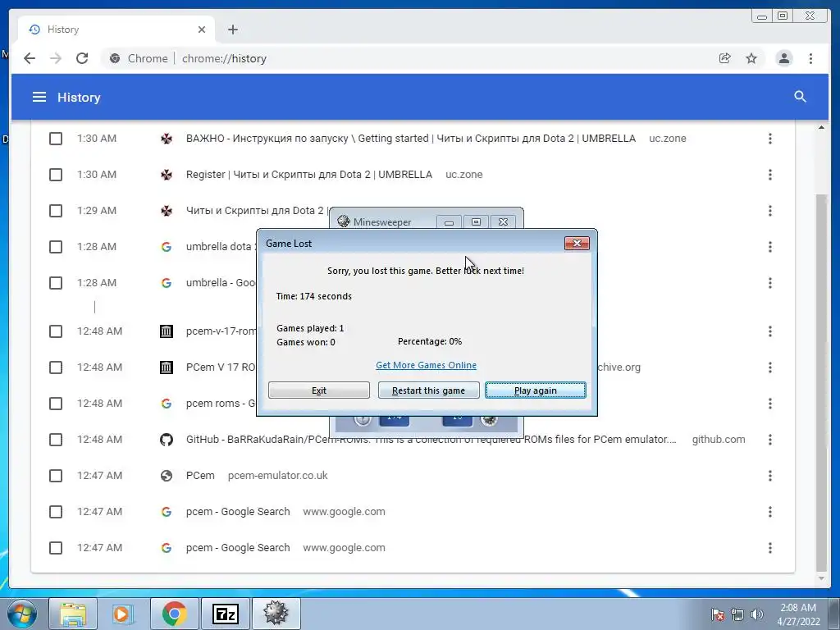This screenshot has width=840, height=630.
Task: Go back using Chrome's back arrow
Action: pyautogui.click(x=30, y=58)
